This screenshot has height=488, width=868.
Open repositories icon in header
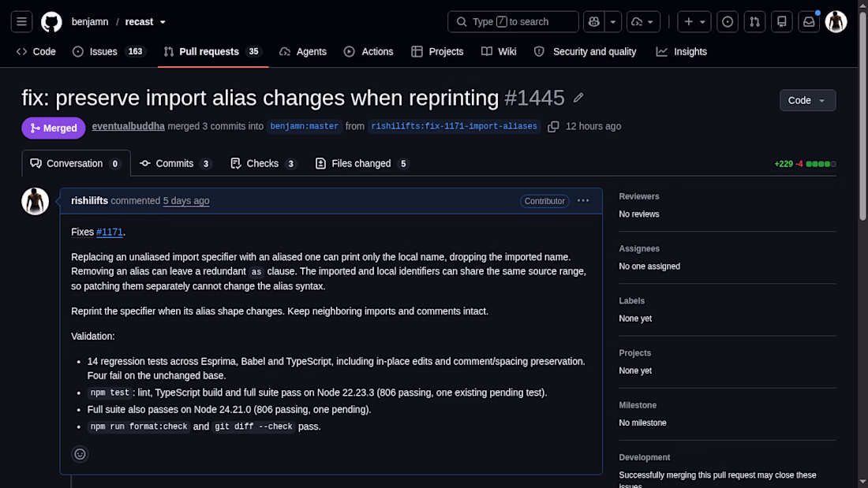[782, 22]
